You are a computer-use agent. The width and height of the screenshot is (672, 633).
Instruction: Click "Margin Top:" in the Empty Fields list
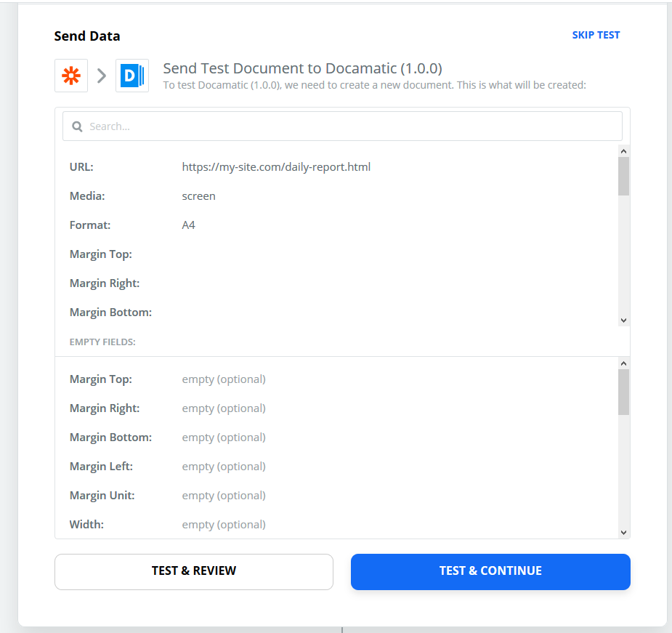101,379
